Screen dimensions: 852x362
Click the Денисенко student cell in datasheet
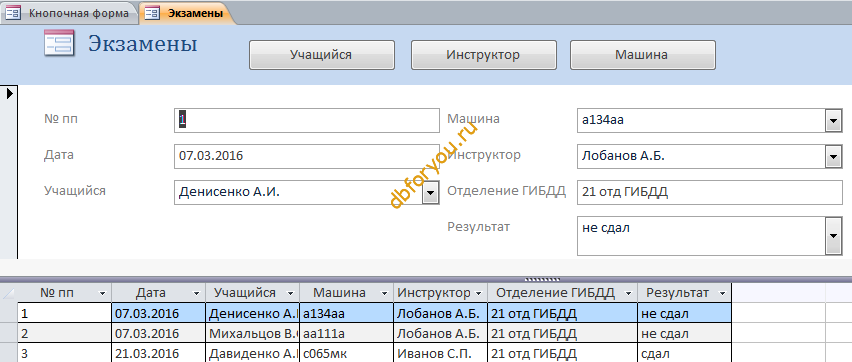(253, 314)
